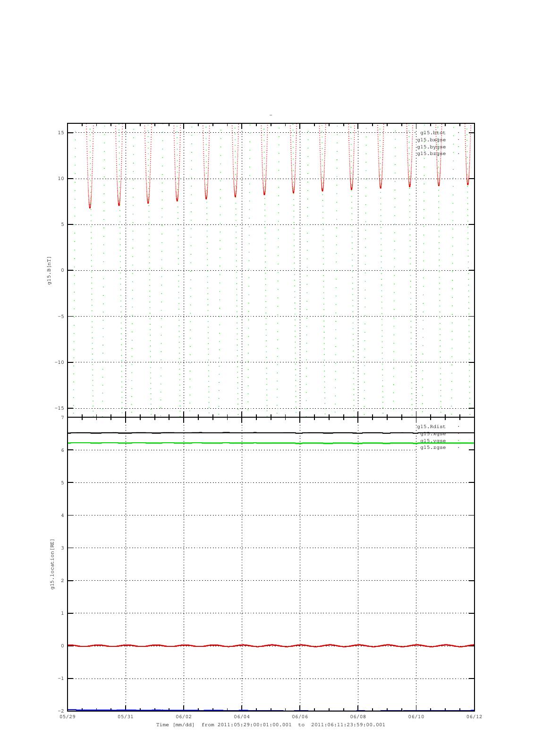
Task: Click the wavy red line near 0 RE
Action: (x=271, y=645)
